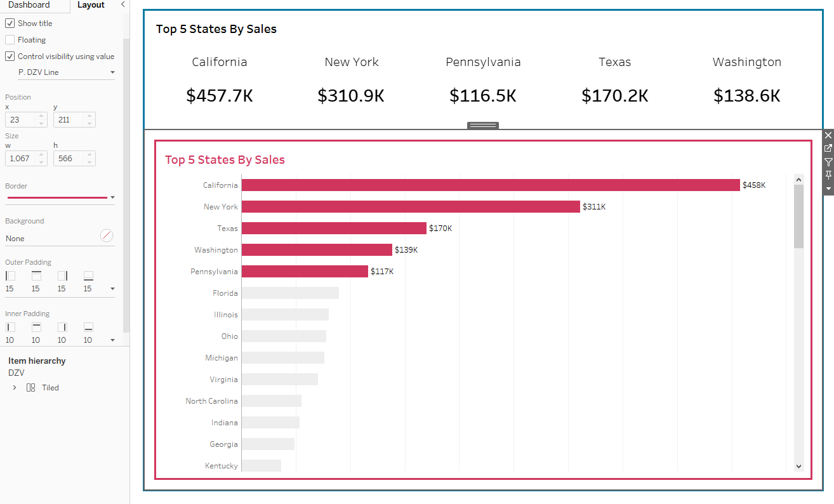Expand the Tiled item in hierarchy

[15, 388]
